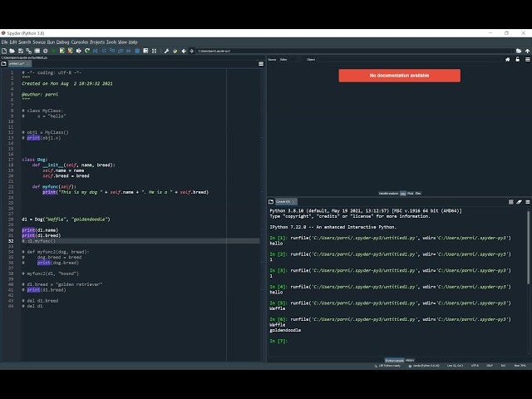This screenshot has height=399, width=532.
Task: Click the working directory path field
Action: pyautogui.click(x=355, y=51)
